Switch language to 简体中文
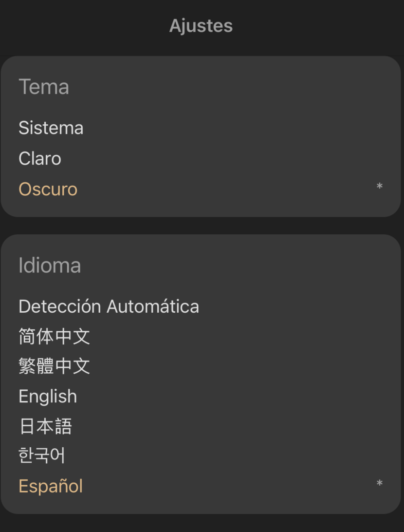Viewport: 404px width, 532px height. [x=54, y=337]
